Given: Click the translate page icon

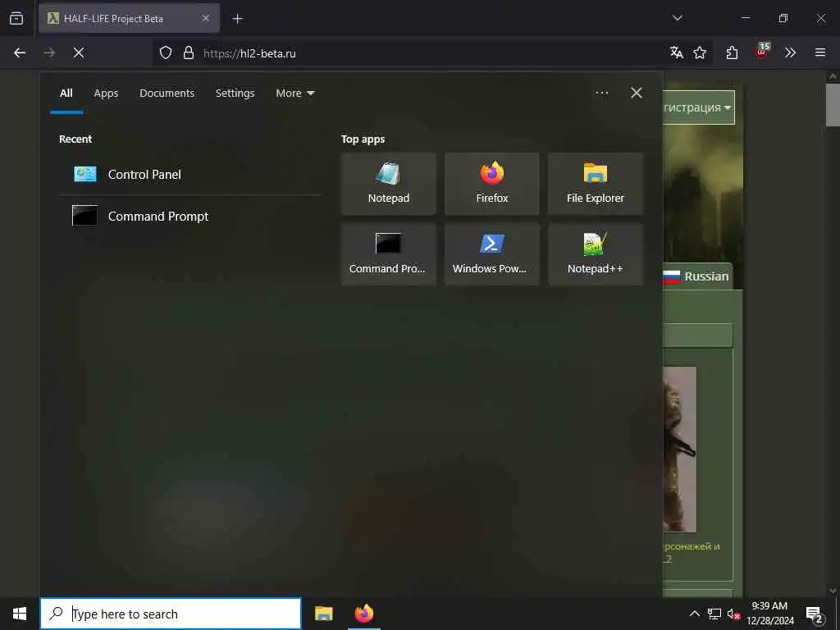Looking at the screenshot, I should click(x=677, y=52).
